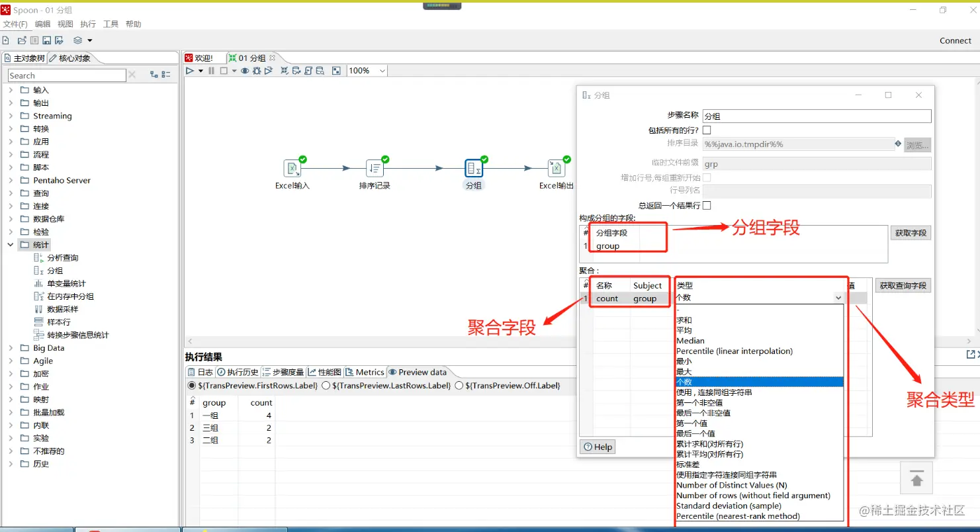Clear the Search box with X icon

coord(132,75)
